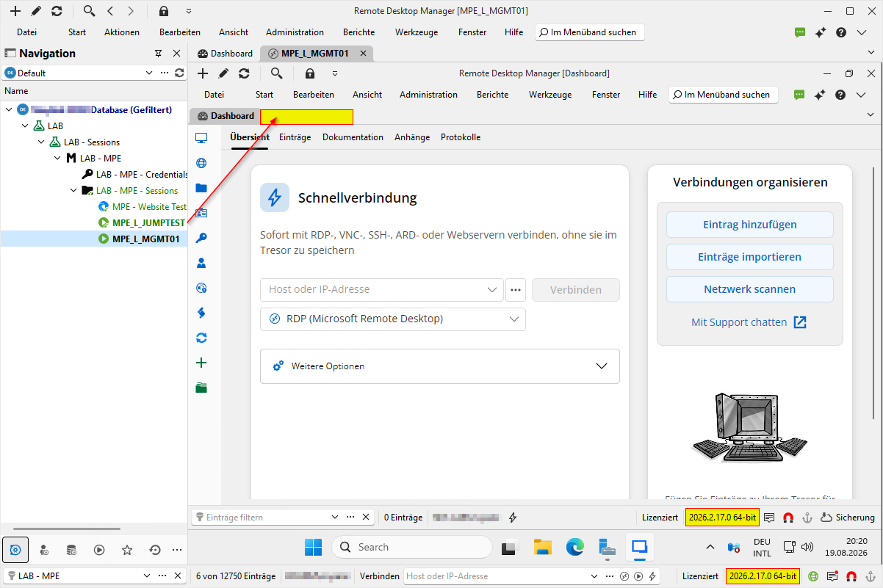
Task: Open the inner sidebar Credentials key icon
Action: pos(201,238)
